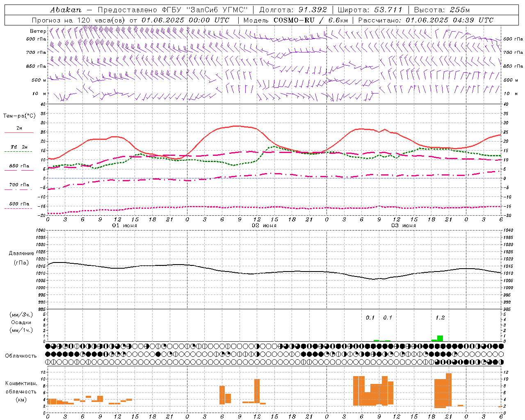Click the Широта: 53.711 latitude value
Screen dimensions: 525x420
[x=370, y=10]
